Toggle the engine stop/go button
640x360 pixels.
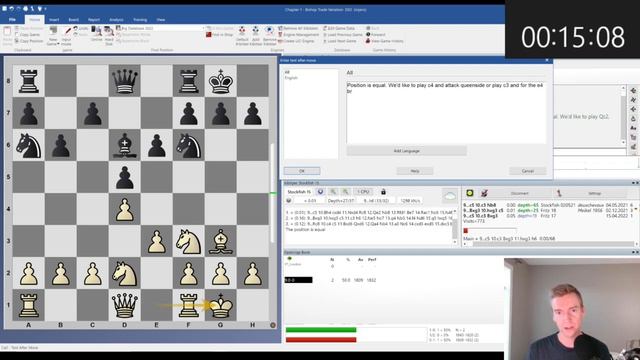[x=320, y=192]
